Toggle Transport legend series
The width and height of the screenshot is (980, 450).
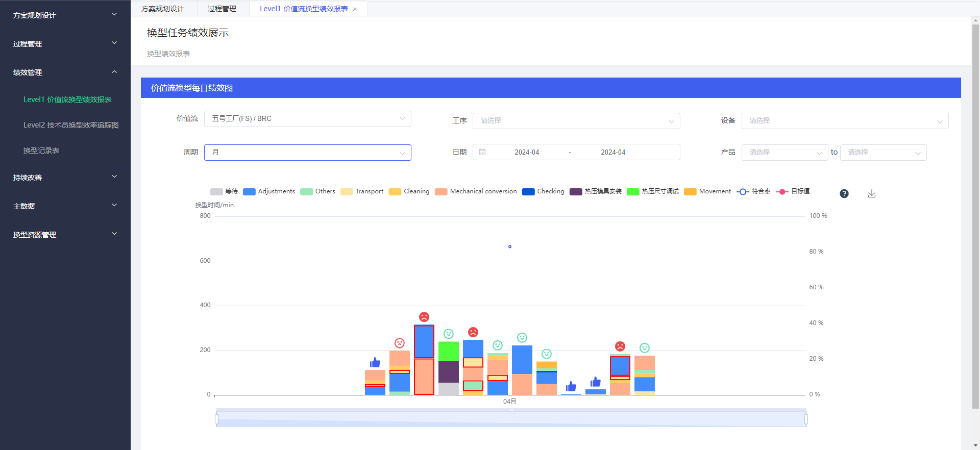[x=362, y=191]
